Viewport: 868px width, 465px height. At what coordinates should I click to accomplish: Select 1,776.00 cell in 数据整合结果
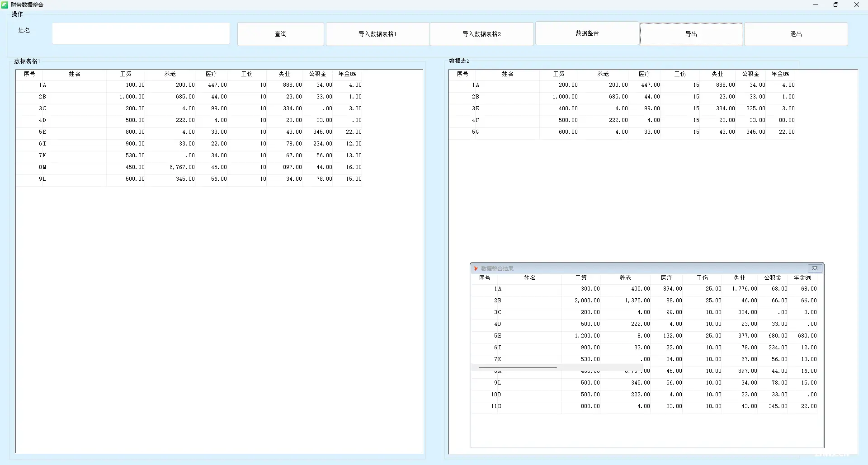(x=740, y=289)
